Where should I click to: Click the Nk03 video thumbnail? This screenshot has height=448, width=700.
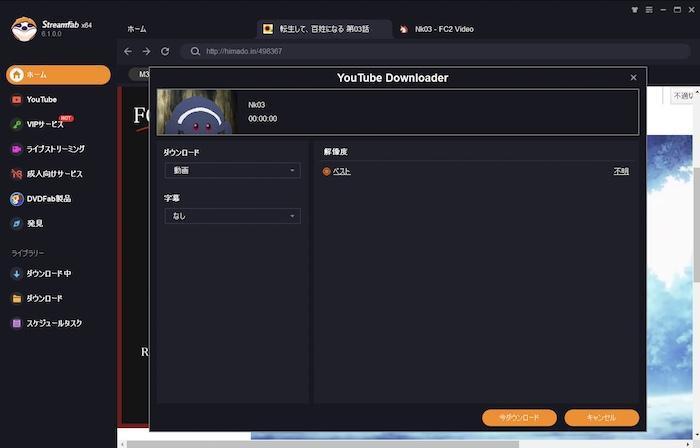pyautogui.click(x=197, y=112)
